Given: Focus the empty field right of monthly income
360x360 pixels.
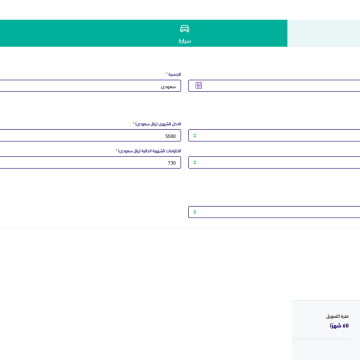Looking at the screenshot, I should [274, 136].
